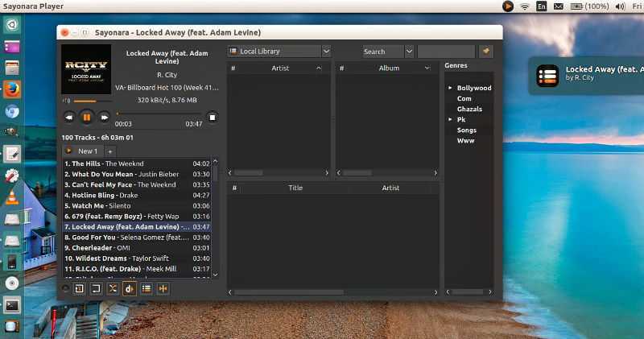Focus the library search field
The height and width of the screenshot is (339, 644).
coord(446,52)
